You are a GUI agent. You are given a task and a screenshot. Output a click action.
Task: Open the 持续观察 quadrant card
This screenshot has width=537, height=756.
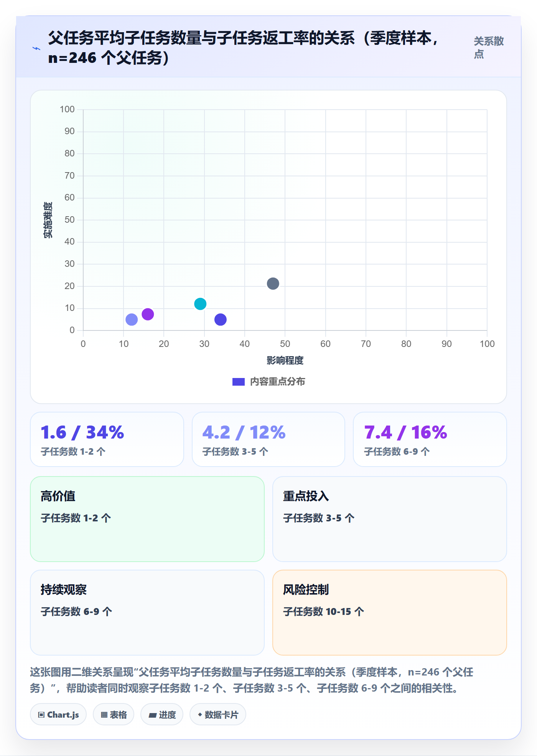click(x=147, y=613)
